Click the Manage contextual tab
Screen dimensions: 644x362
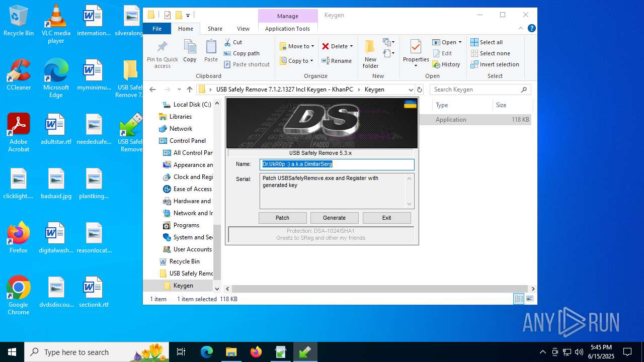(288, 16)
